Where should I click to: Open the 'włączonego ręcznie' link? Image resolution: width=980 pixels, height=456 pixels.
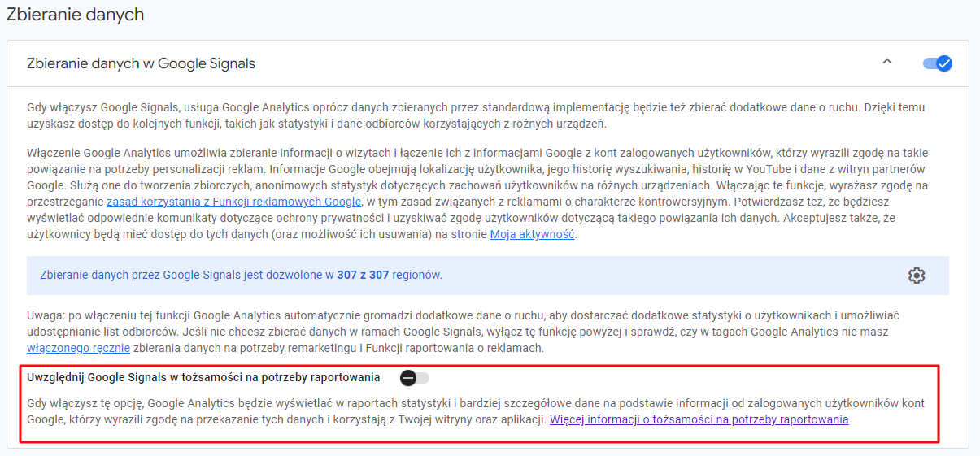pyautogui.click(x=78, y=348)
